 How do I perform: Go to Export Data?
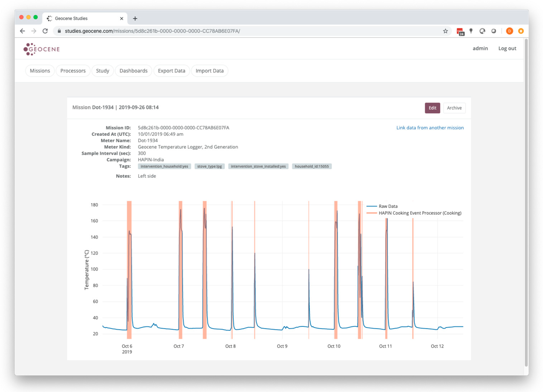pyautogui.click(x=171, y=71)
